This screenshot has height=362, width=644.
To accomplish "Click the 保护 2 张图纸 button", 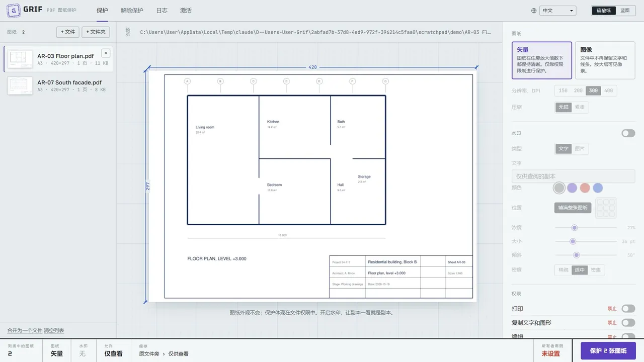I will [x=608, y=351].
